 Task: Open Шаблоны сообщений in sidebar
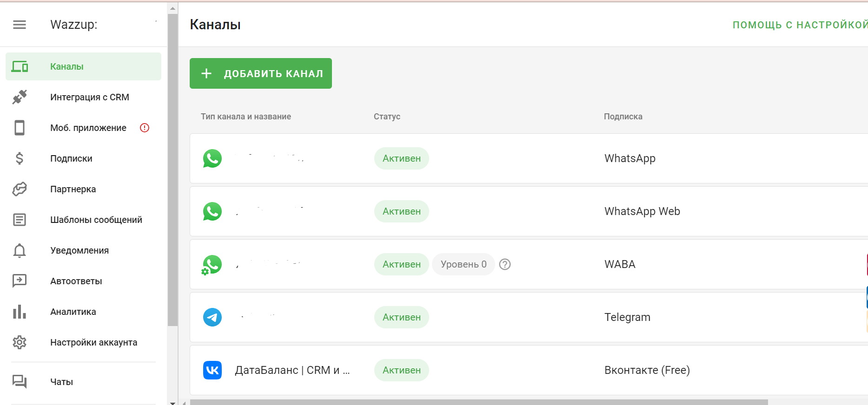tap(96, 220)
